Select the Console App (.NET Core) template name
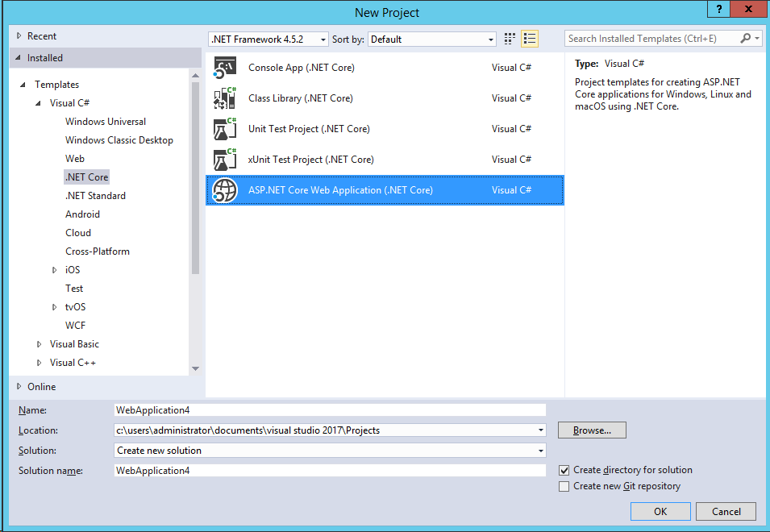Screen dimensions: 770x532 (x=302, y=68)
